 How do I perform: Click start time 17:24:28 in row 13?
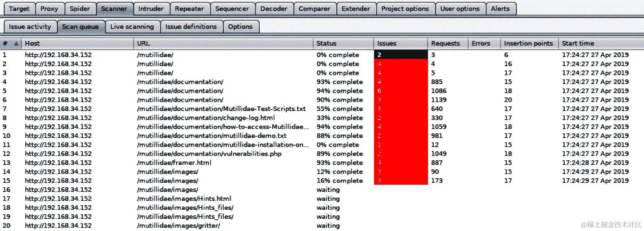[x=595, y=163]
